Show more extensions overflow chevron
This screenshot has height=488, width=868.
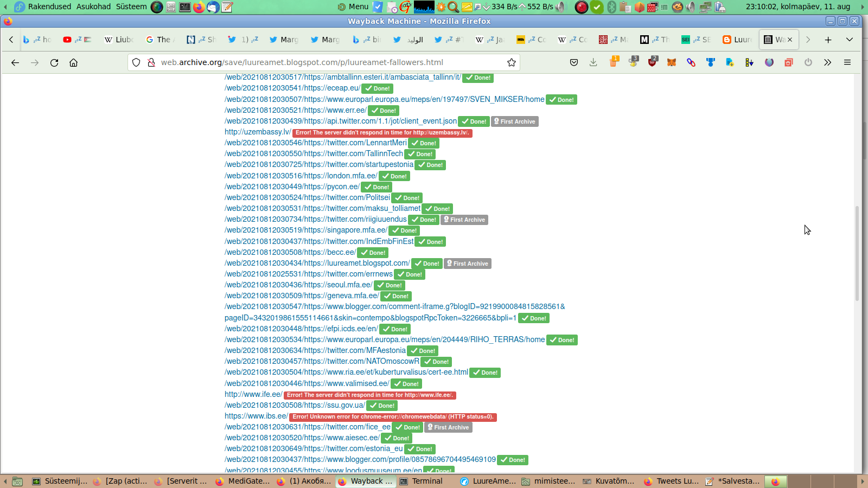tap(827, 62)
